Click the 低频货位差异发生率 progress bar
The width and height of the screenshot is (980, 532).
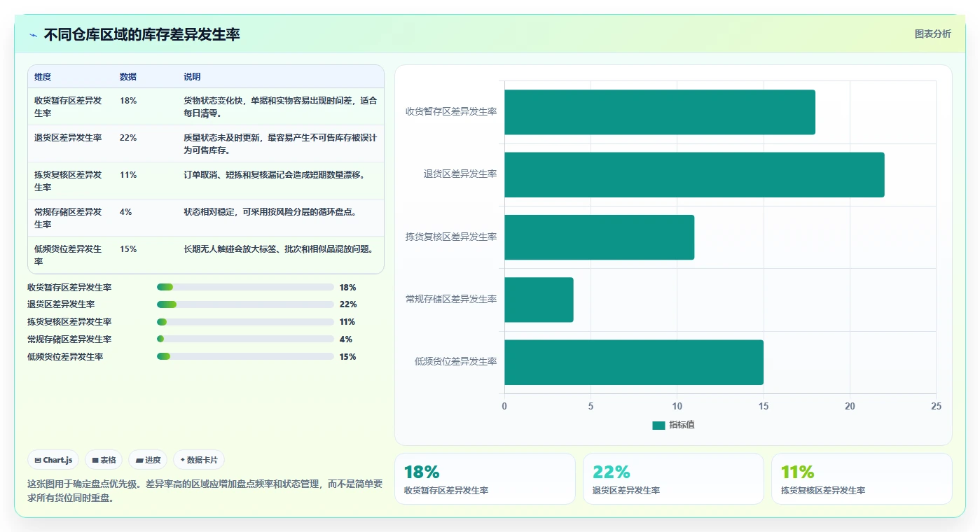(245, 357)
